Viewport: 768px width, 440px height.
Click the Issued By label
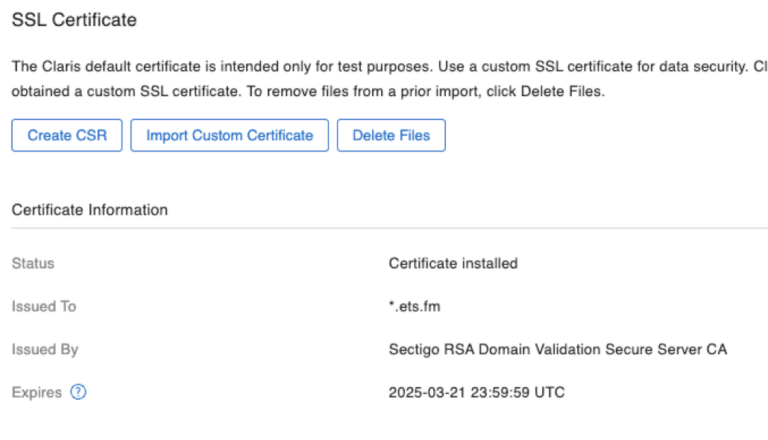point(45,350)
